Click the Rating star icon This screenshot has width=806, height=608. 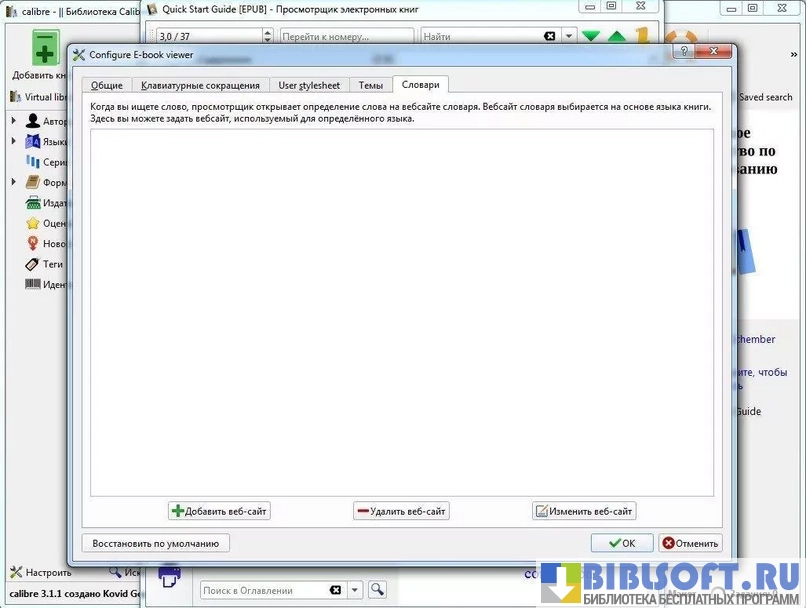34,223
